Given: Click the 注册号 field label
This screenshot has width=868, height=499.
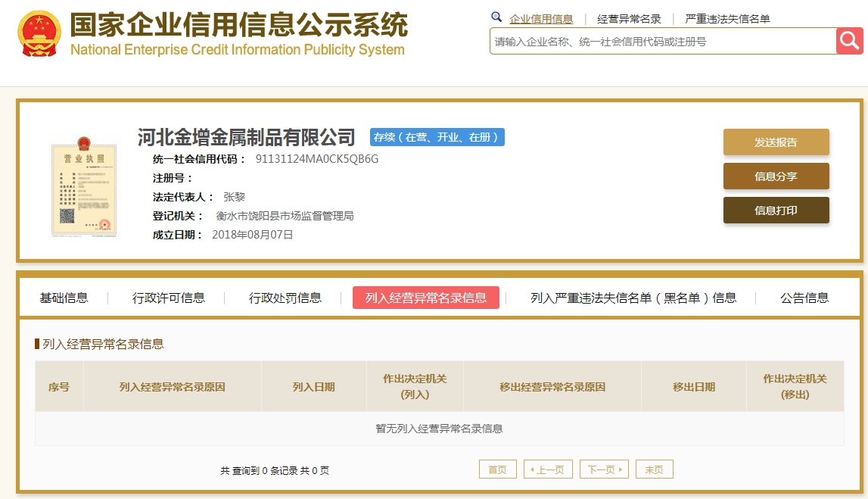Looking at the screenshot, I should (172, 178).
